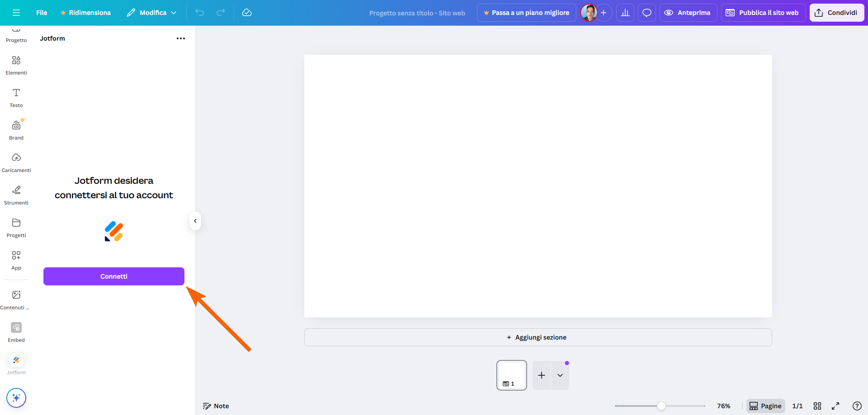Open the Brand sidebar panel
The height and width of the screenshot is (415, 868).
(x=16, y=130)
